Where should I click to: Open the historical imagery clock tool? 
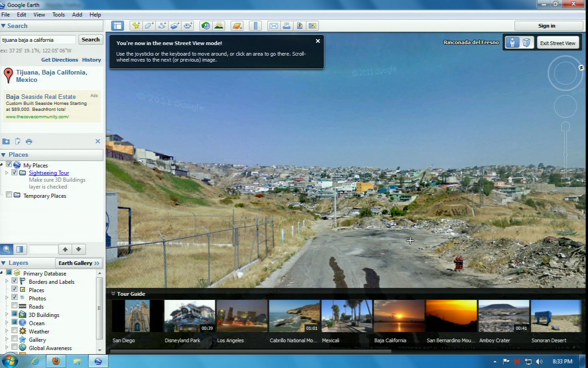(206, 26)
